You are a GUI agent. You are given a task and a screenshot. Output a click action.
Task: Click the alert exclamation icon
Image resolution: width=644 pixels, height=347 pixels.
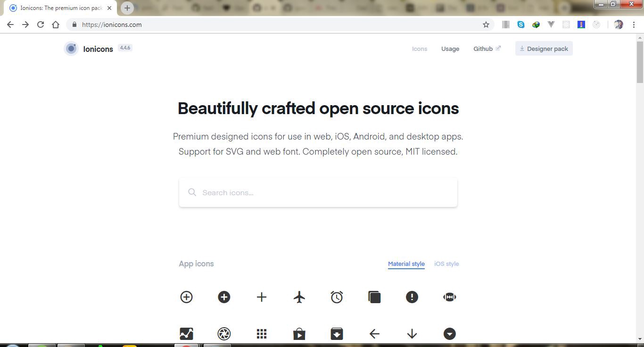(412, 297)
